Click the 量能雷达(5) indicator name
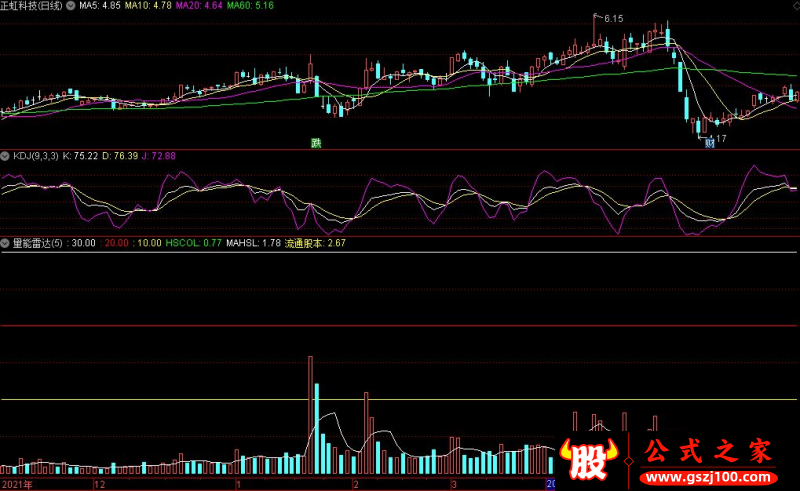The height and width of the screenshot is (491, 800). [x=37, y=243]
